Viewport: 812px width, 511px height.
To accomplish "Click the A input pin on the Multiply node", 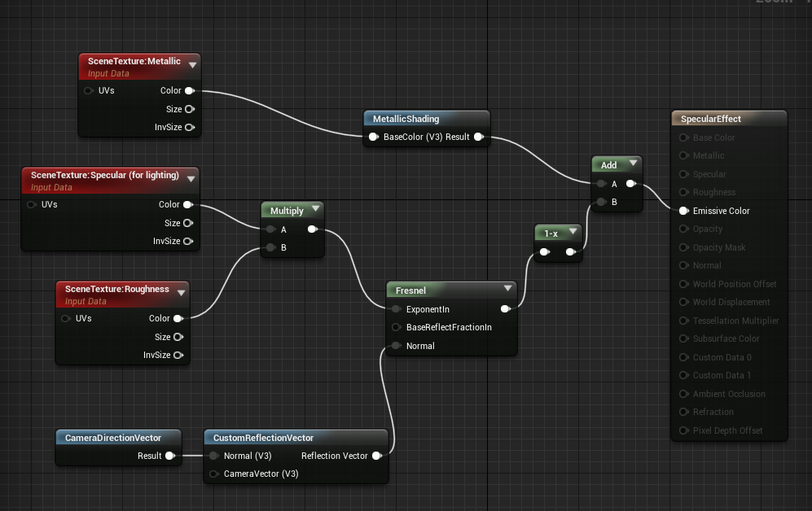I will tap(270, 229).
